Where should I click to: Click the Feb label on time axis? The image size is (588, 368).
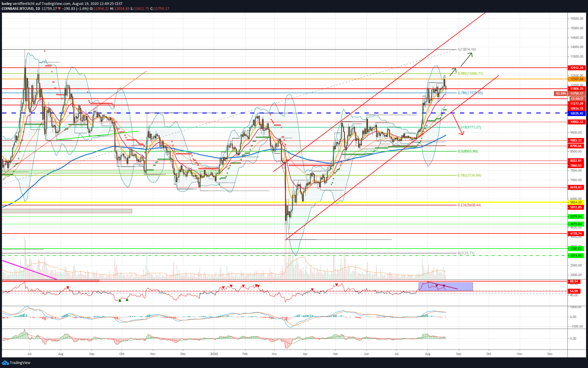(x=245, y=354)
